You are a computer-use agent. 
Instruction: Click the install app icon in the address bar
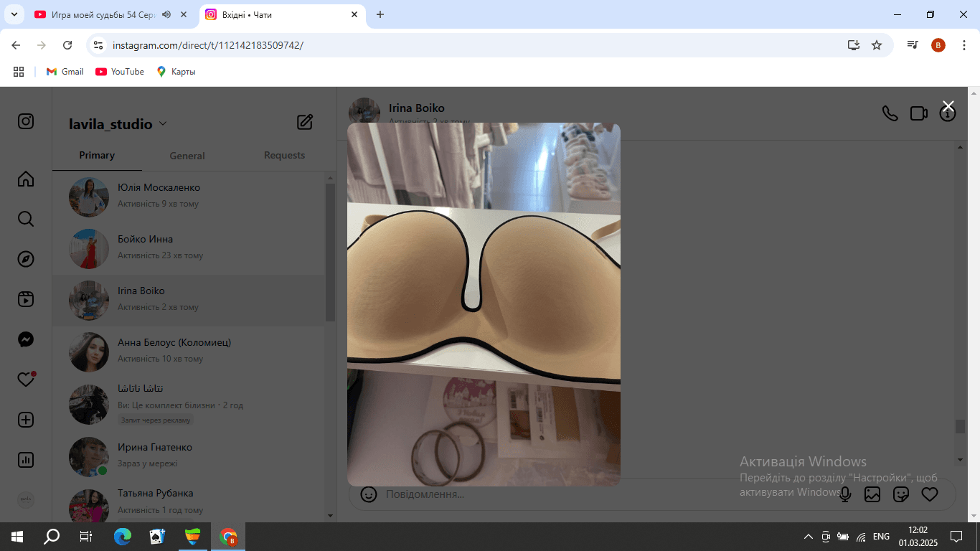853,45
